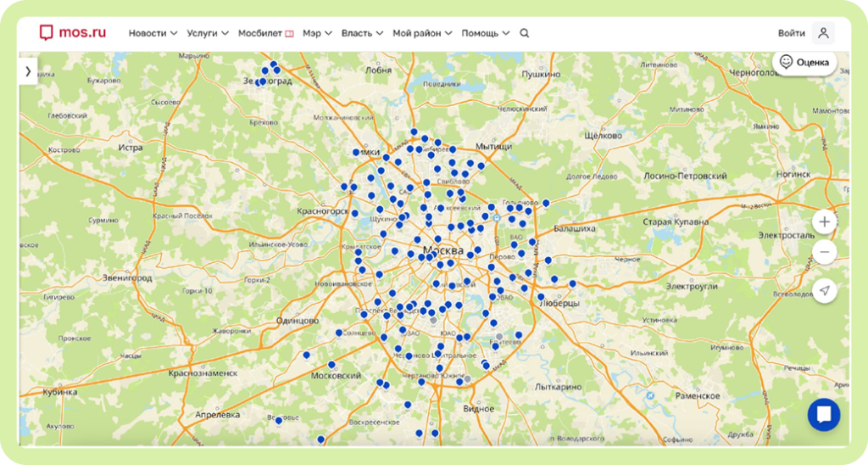The width and height of the screenshot is (868, 465).
Task: Select the grey marker near Чертаново Южное
Action: [468, 379]
